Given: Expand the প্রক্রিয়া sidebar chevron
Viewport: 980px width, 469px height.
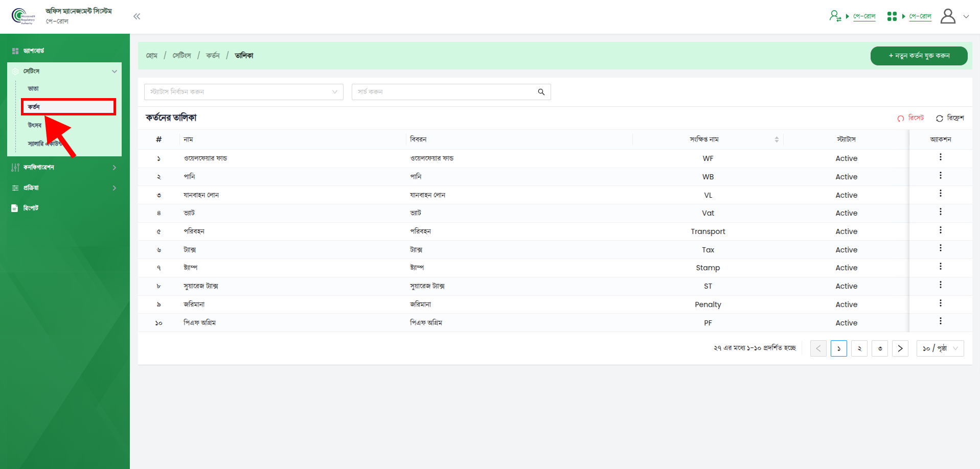Looking at the screenshot, I should click(x=114, y=188).
